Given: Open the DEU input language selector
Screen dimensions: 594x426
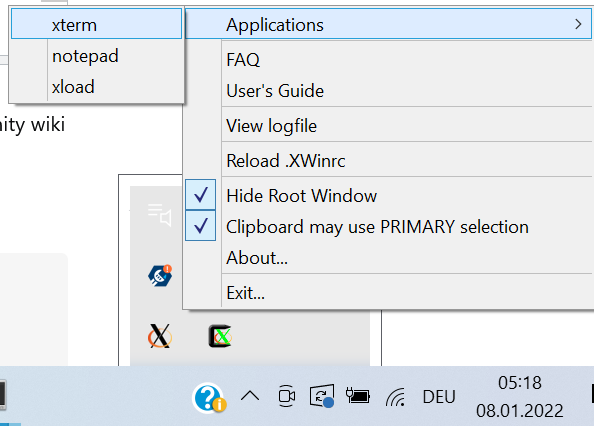Looking at the screenshot, I should (439, 397).
